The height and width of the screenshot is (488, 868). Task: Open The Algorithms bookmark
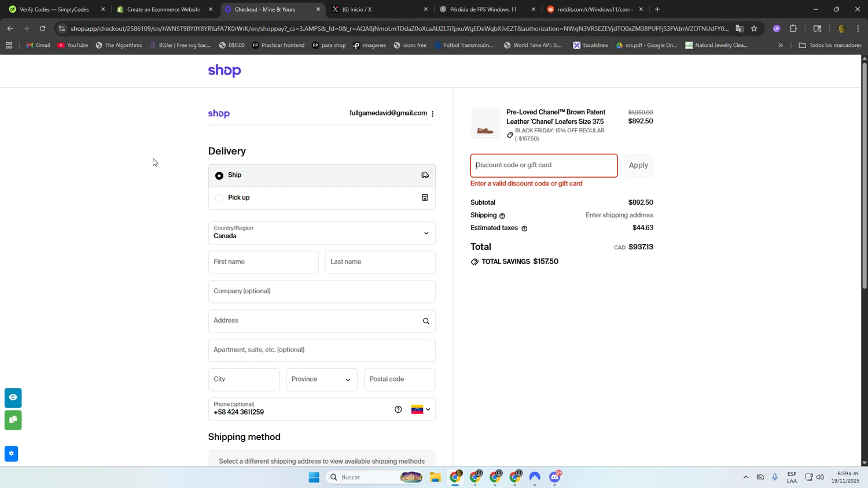tap(119, 45)
